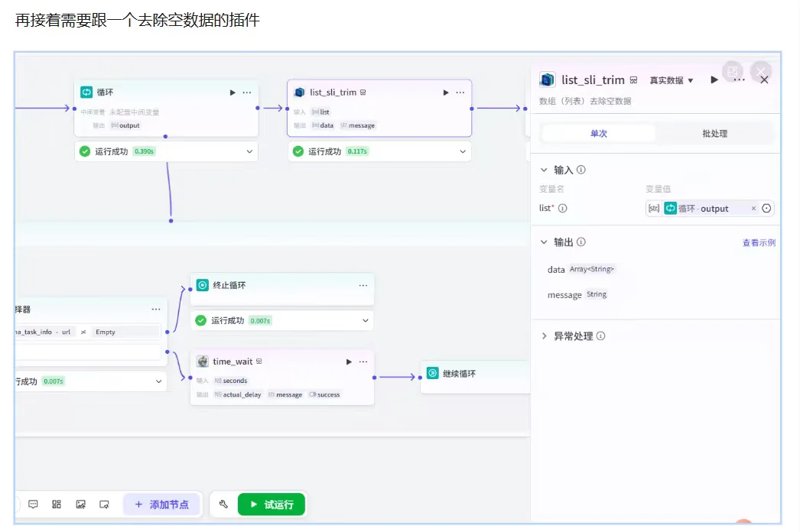The image size is (800, 532).
Task: Open the 循环 node's three-dot menu
Action: pyautogui.click(x=247, y=92)
